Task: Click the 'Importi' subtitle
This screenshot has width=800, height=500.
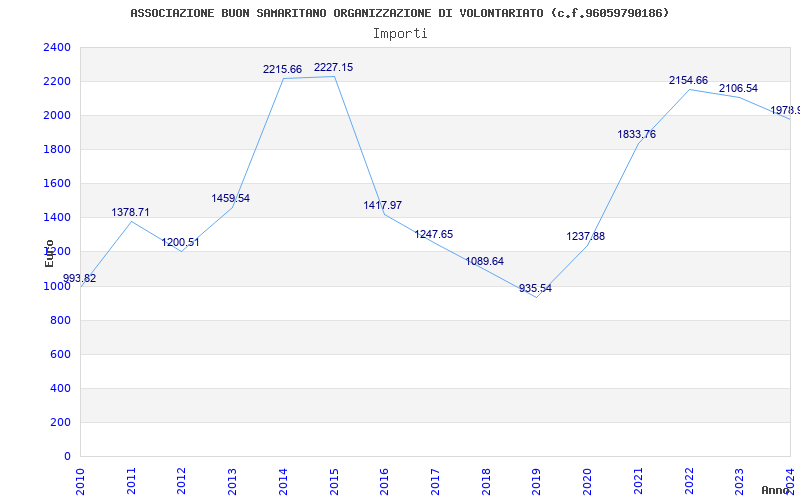Action: [400, 34]
